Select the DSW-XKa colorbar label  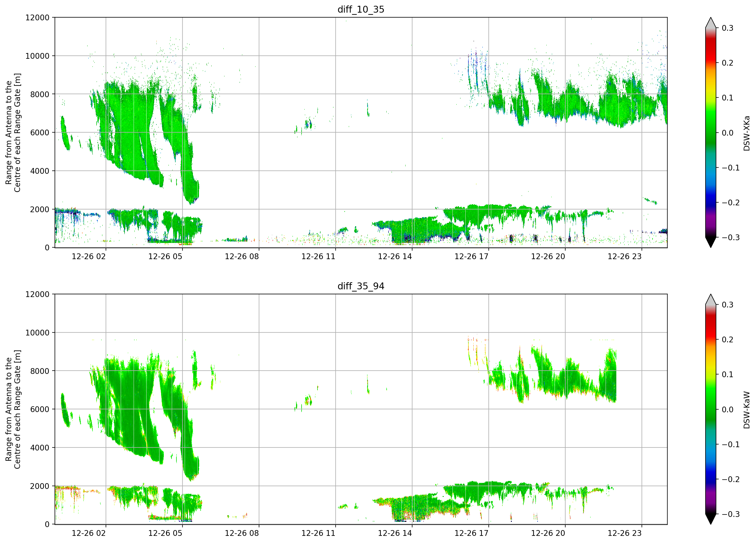click(746, 133)
